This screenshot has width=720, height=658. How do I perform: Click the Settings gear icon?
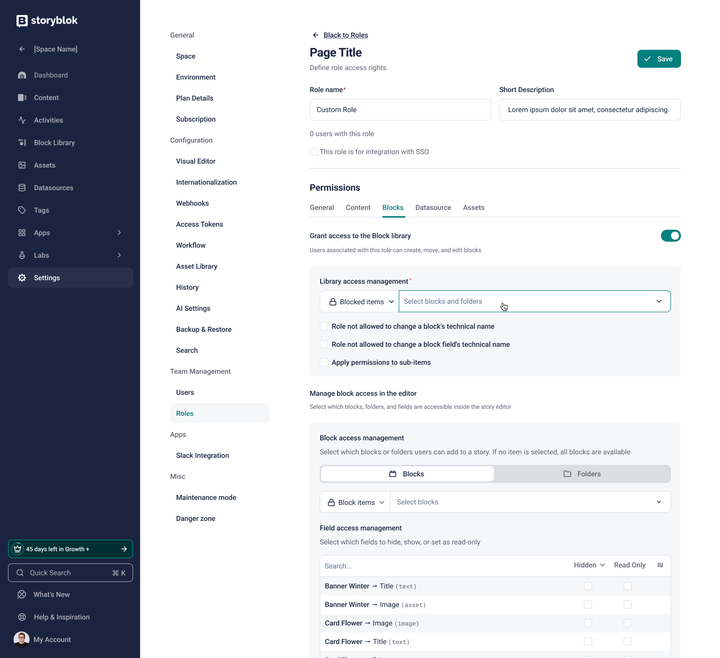coord(22,278)
